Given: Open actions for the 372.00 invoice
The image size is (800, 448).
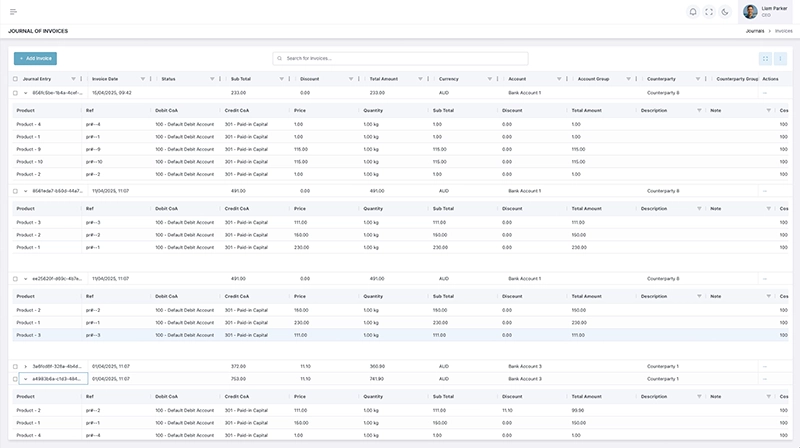Looking at the screenshot, I should (765, 366).
